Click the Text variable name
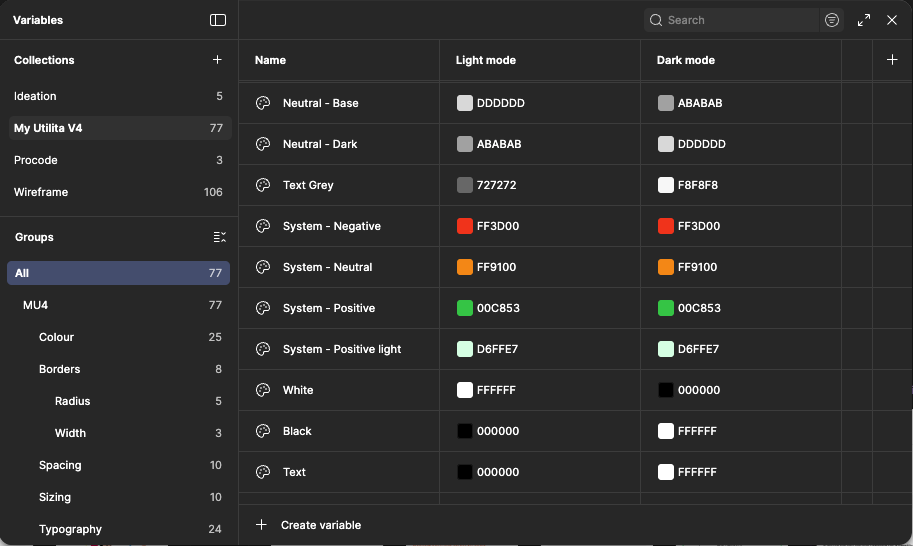 click(x=294, y=472)
